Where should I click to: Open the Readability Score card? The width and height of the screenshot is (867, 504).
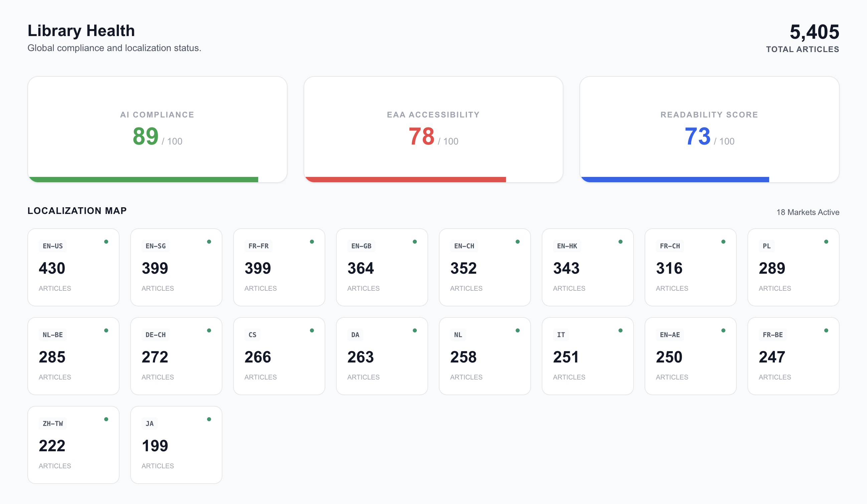[x=709, y=129]
